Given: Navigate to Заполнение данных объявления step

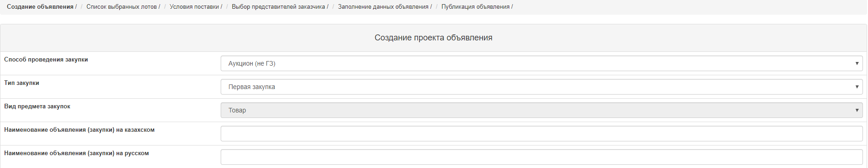Looking at the screenshot, I should tap(383, 7).
